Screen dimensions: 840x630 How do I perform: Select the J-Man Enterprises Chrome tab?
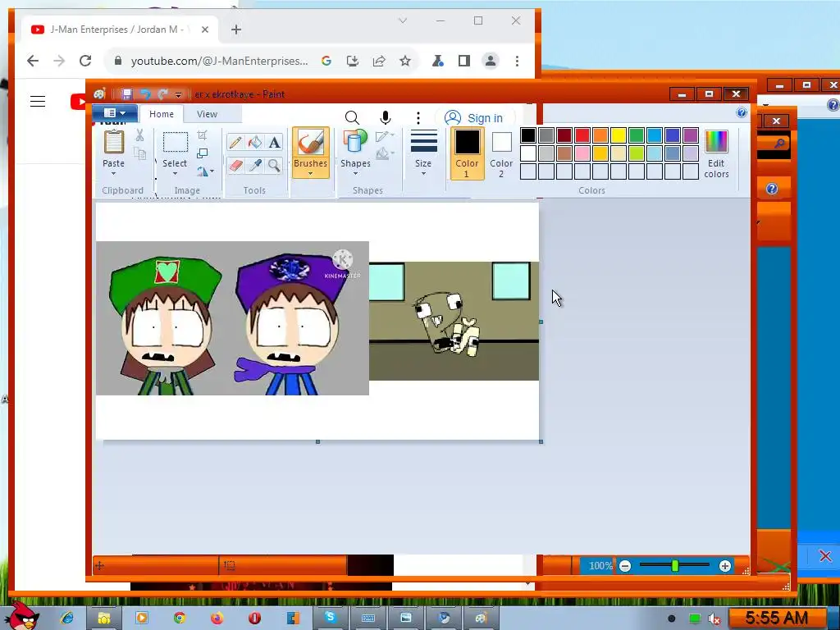click(120, 30)
